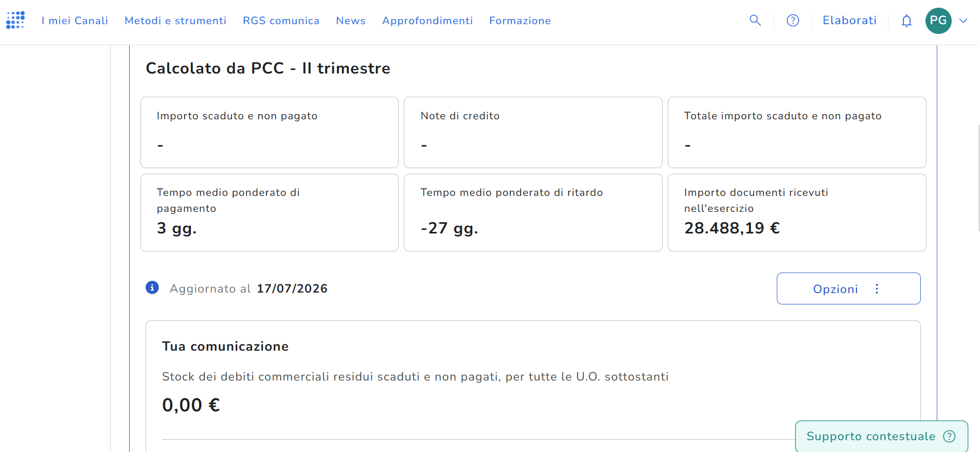Image resolution: width=980 pixels, height=452 pixels.
Task: Go to the News section
Action: 351,21
